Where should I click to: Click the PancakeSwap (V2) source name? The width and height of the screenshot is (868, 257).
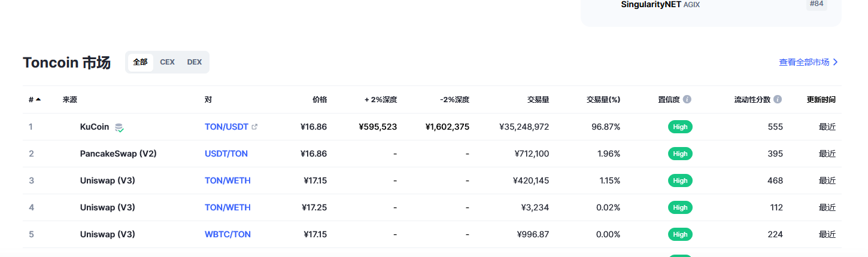[118, 154]
